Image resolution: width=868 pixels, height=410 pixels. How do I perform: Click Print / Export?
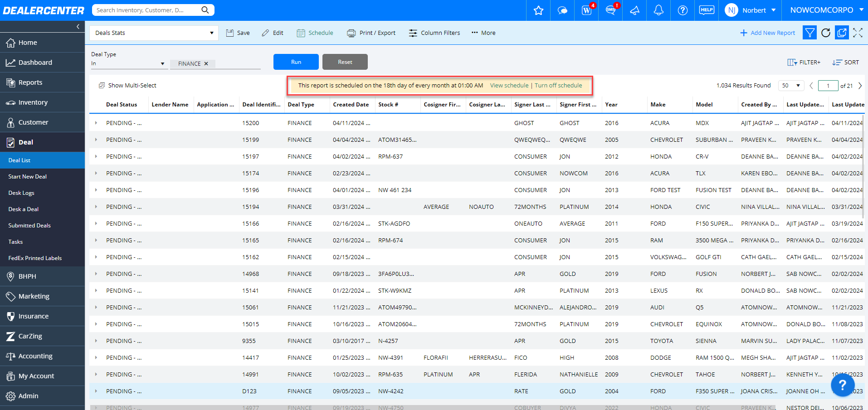tap(371, 33)
